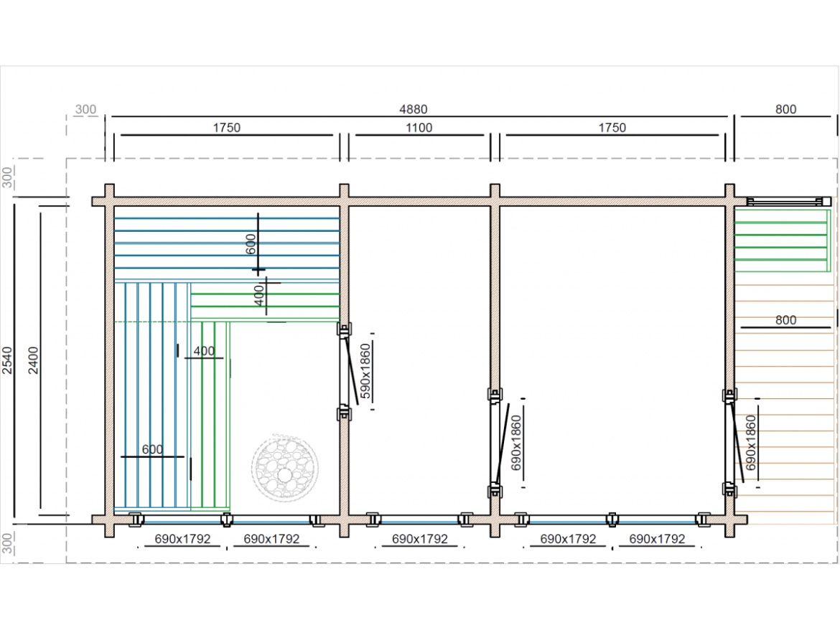Select the vertical 600 upper bench dimension
The height and width of the screenshot is (630, 840).
251,244
